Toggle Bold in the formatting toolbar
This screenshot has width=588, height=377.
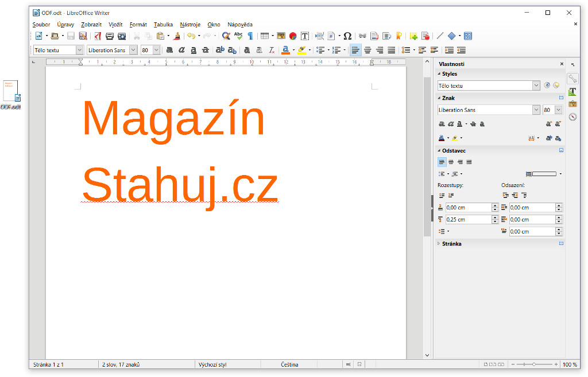click(x=169, y=50)
